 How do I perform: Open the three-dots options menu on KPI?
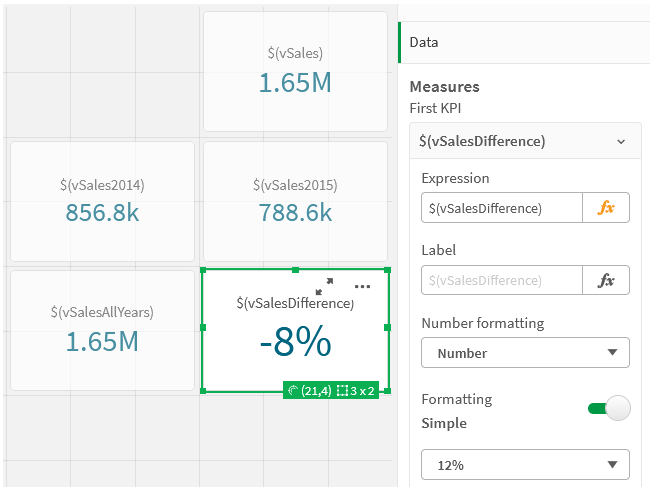(x=362, y=286)
